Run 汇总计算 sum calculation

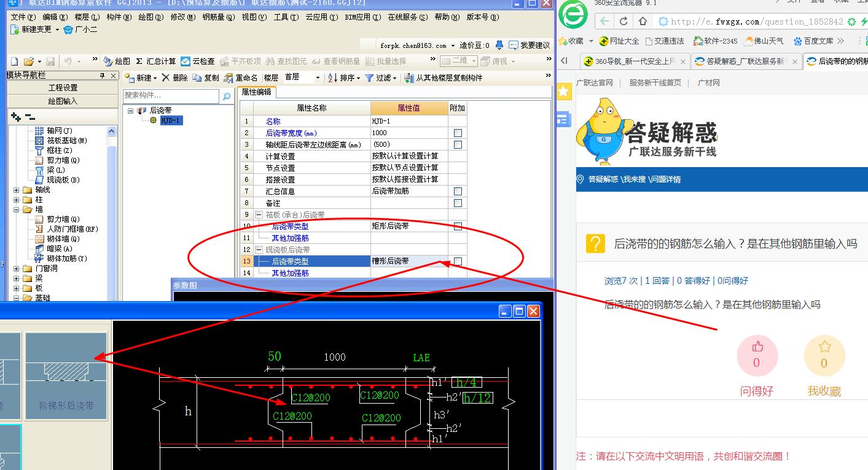156,61
